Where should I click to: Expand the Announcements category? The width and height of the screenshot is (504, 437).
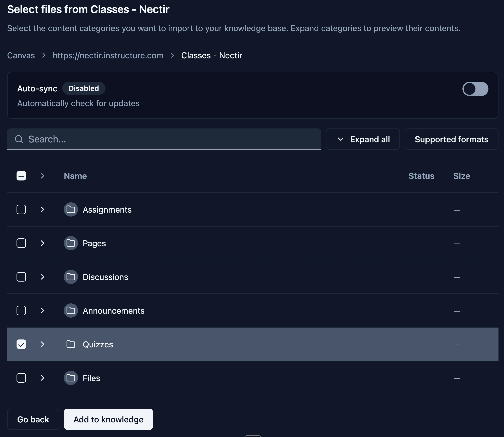point(43,311)
